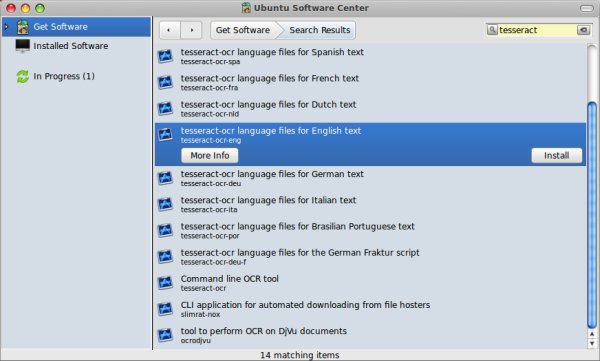
Task: Click the 'tesseract-ocr-deu-f' package name
Action: click(214, 262)
